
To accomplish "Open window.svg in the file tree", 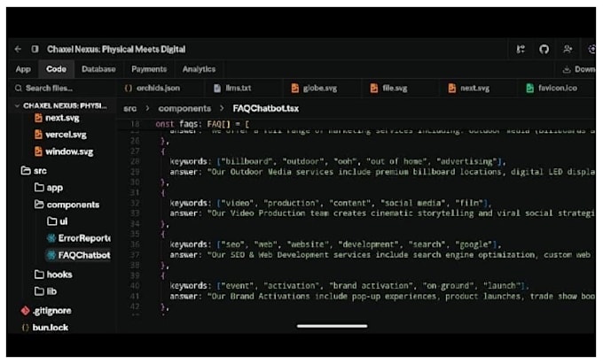I will pos(69,151).
